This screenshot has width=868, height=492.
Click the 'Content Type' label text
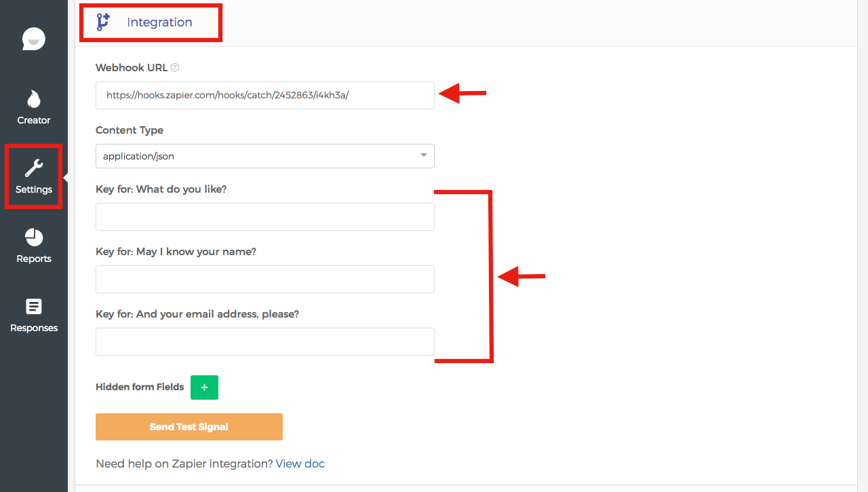(x=130, y=130)
